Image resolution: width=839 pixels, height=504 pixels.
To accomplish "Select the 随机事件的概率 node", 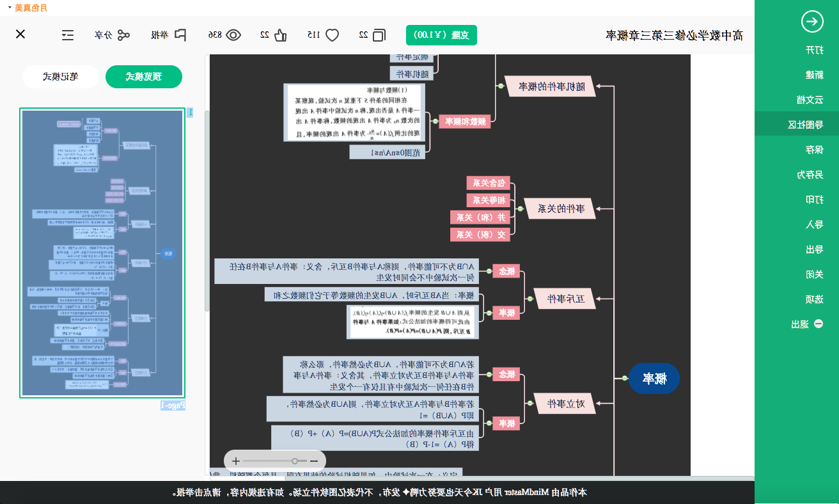I will point(550,86).
